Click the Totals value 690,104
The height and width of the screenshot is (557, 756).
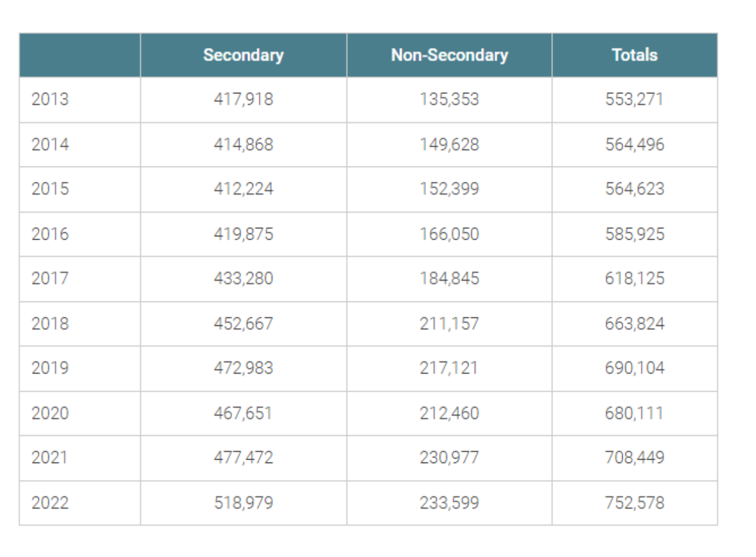(x=634, y=368)
